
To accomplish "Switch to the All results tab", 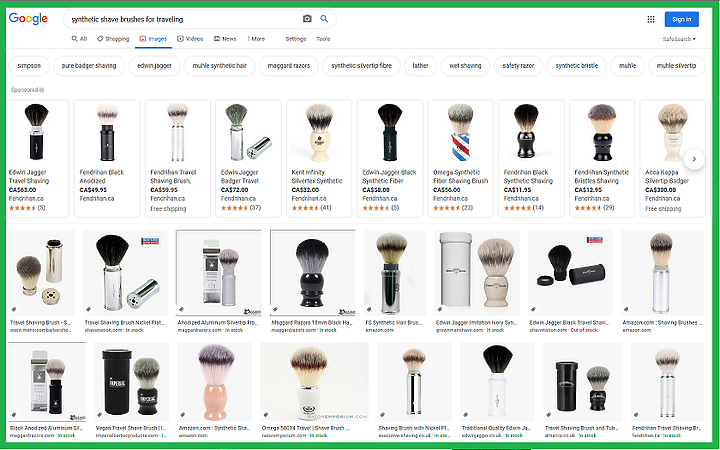I will point(79,39).
